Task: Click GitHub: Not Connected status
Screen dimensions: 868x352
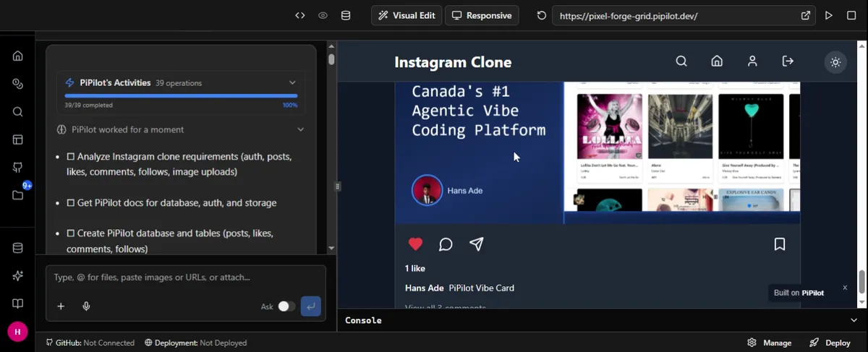Action: (x=90, y=343)
